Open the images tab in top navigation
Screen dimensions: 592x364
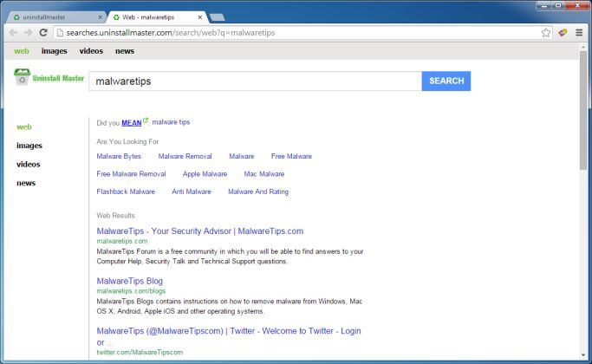click(x=55, y=51)
